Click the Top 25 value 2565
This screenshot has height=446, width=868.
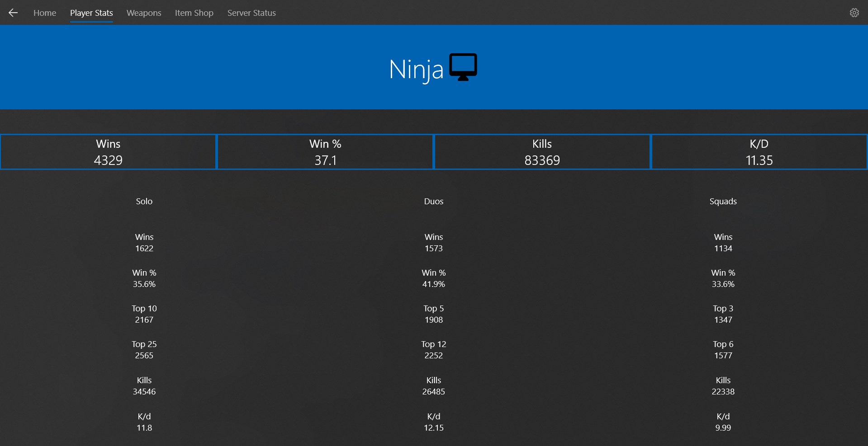(x=144, y=356)
